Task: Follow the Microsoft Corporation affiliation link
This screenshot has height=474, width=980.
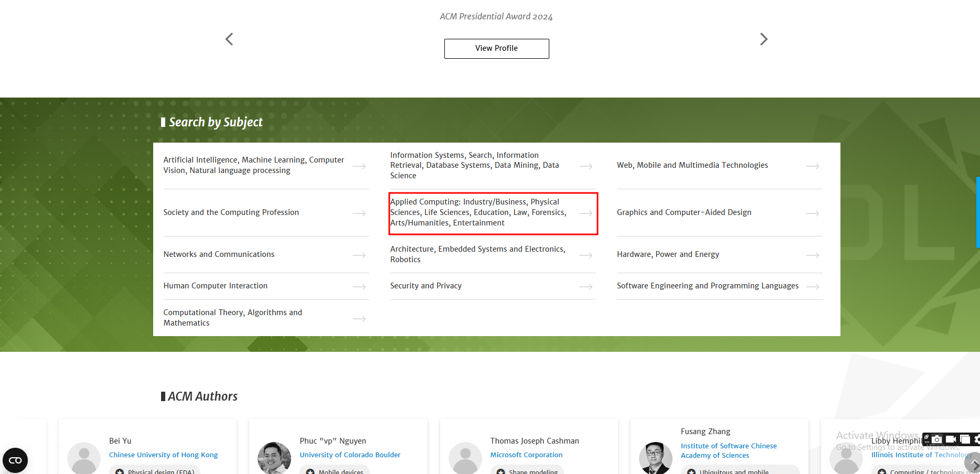Action: [x=526, y=455]
